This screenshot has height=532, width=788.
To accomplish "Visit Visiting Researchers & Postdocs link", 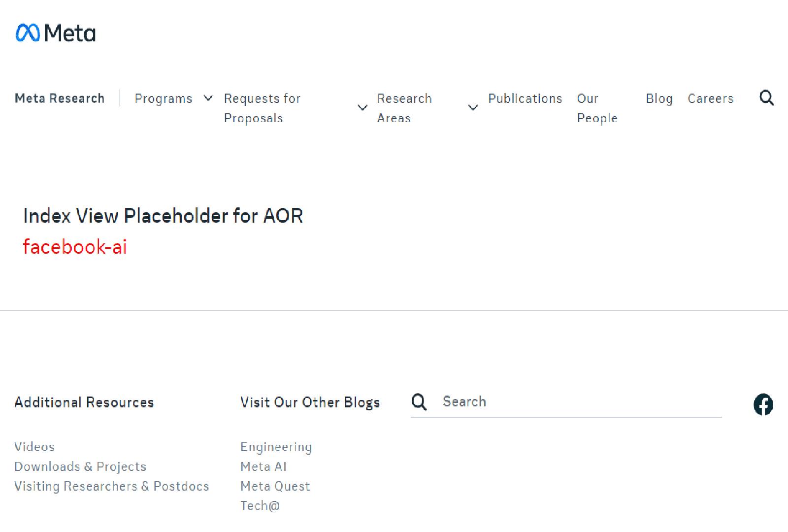I will pyautogui.click(x=112, y=486).
